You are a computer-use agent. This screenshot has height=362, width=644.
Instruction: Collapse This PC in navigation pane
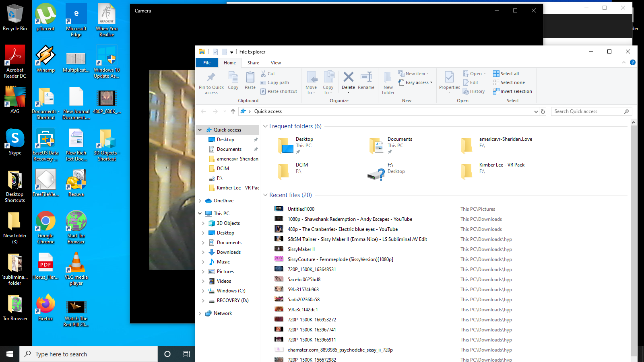[x=200, y=214]
